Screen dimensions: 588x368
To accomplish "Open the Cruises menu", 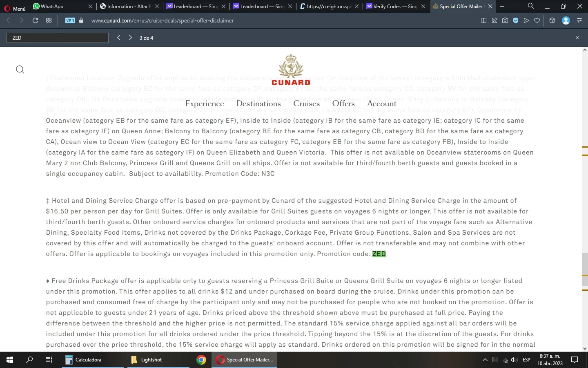I will 306,103.
